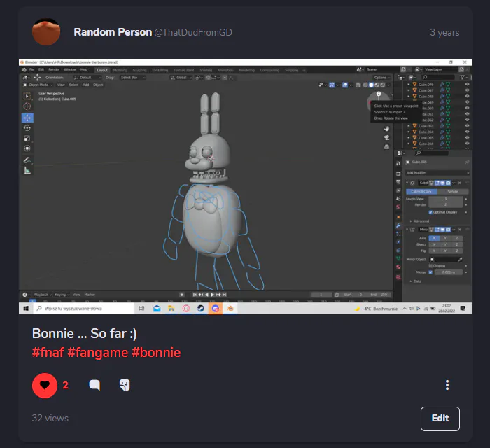Select the Transform tool icon
This screenshot has width=490, height=448.
[27, 148]
